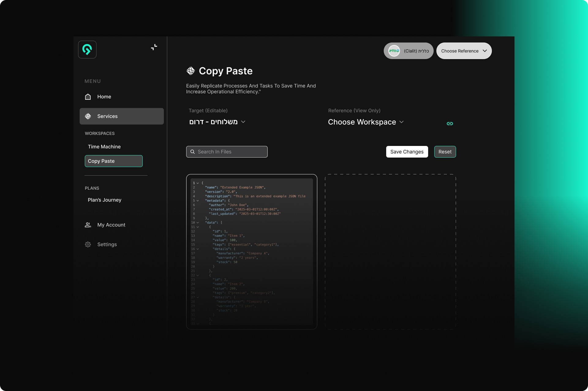Image resolution: width=588 pixels, height=391 pixels.
Task: Click the "version": "2.0" line
Action: [x=221, y=192]
